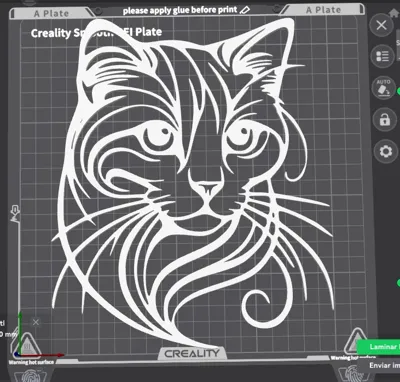The width and height of the screenshot is (400, 382).
Task: Toggle the plate lock icon
Action: (385, 119)
